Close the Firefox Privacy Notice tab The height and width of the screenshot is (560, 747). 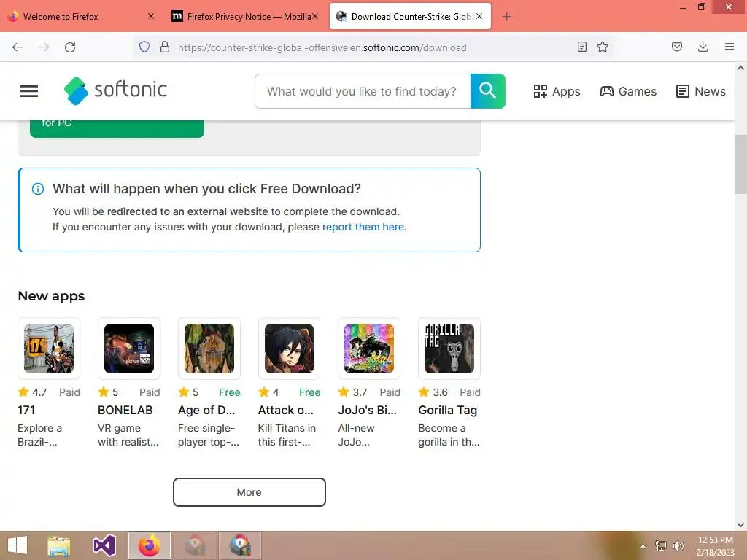[315, 16]
